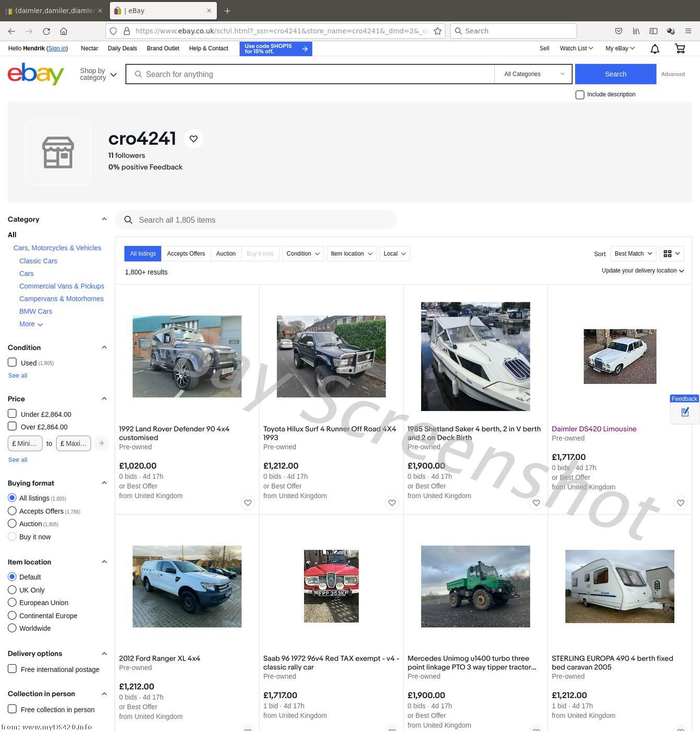Viewport: 700px width, 731px height.
Task: Select UK Only item location
Action: 12,589
